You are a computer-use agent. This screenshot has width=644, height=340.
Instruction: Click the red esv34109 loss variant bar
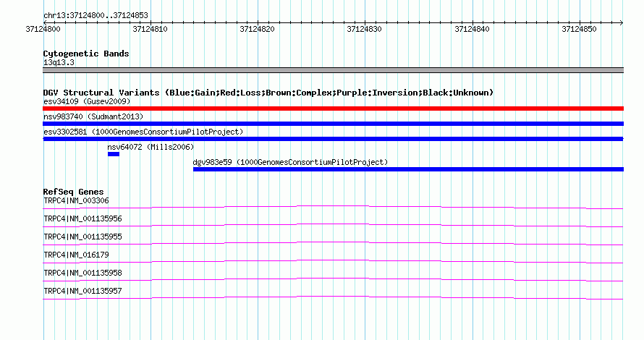pos(333,109)
